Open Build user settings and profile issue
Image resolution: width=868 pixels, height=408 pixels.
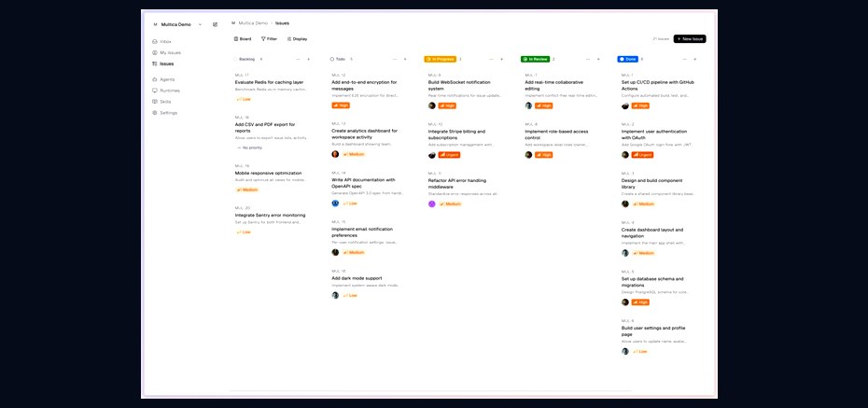(x=653, y=331)
